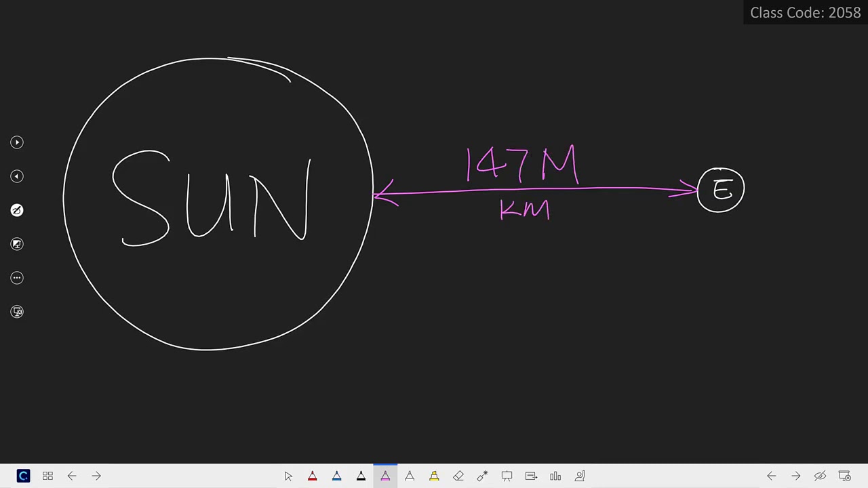Toggle the pen/ink tool in the left sidebar

click(17, 210)
